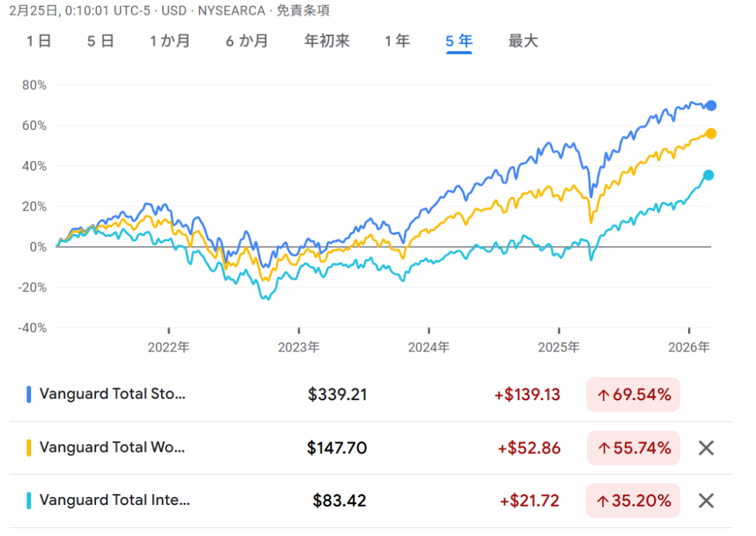Click the teal endpoint dot on chart
The width and height of the screenshot is (756, 536).
[x=708, y=175]
